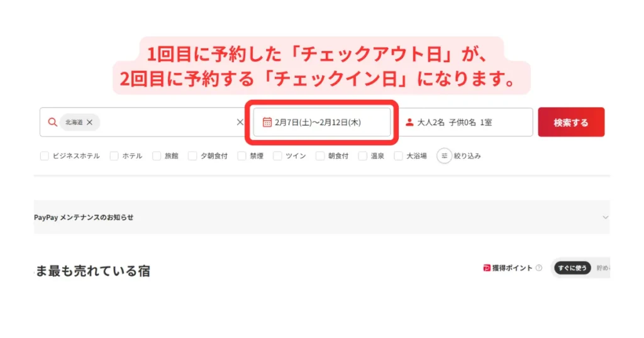This screenshot has width=644, height=338.
Task: Open the 絞り込み filter icon
Action: (x=444, y=156)
